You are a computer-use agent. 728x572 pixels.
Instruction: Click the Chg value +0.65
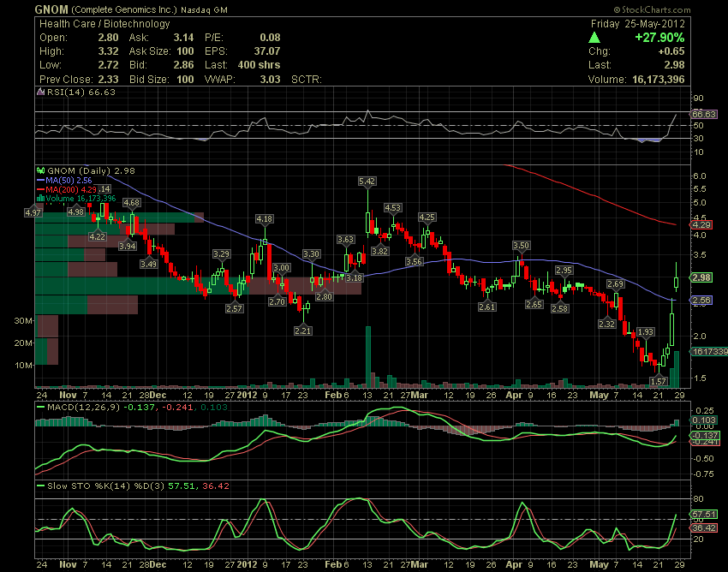(x=671, y=51)
